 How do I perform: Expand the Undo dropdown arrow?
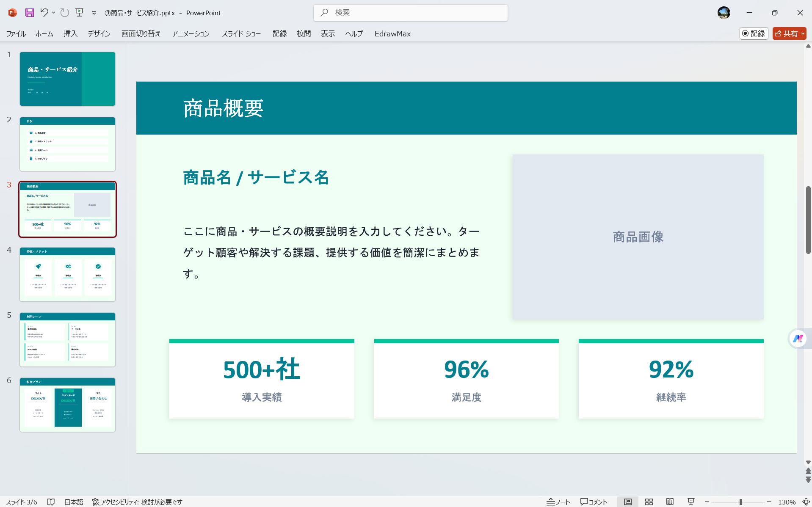click(x=53, y=13)
